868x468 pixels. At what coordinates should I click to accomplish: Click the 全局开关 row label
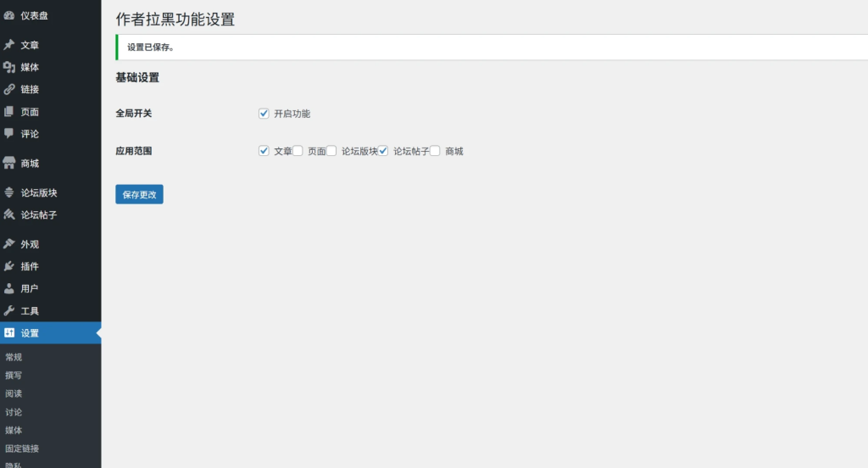(x=133, y=113)
